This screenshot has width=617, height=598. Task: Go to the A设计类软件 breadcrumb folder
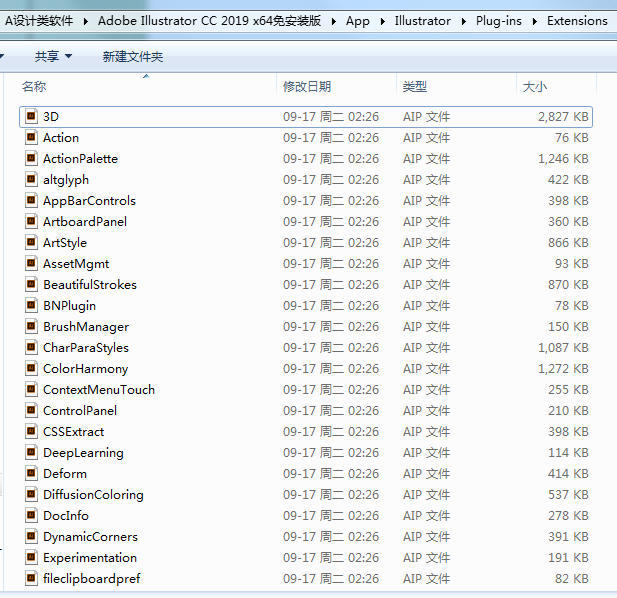(39, 20)
